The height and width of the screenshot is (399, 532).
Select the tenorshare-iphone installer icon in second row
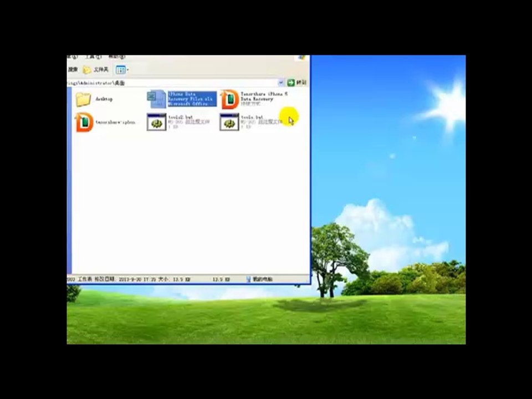(84, 122)
